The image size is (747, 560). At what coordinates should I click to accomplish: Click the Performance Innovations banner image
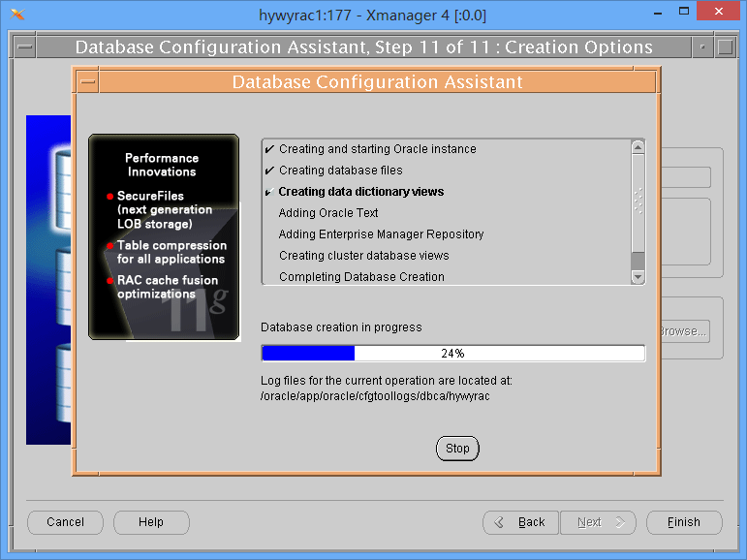pos(164,236)
